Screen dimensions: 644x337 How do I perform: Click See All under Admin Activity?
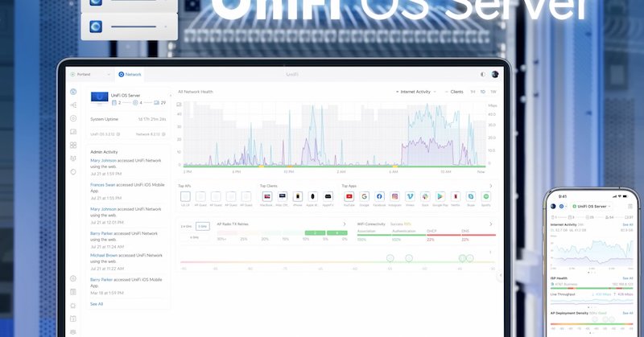click(x=97, y=304)
